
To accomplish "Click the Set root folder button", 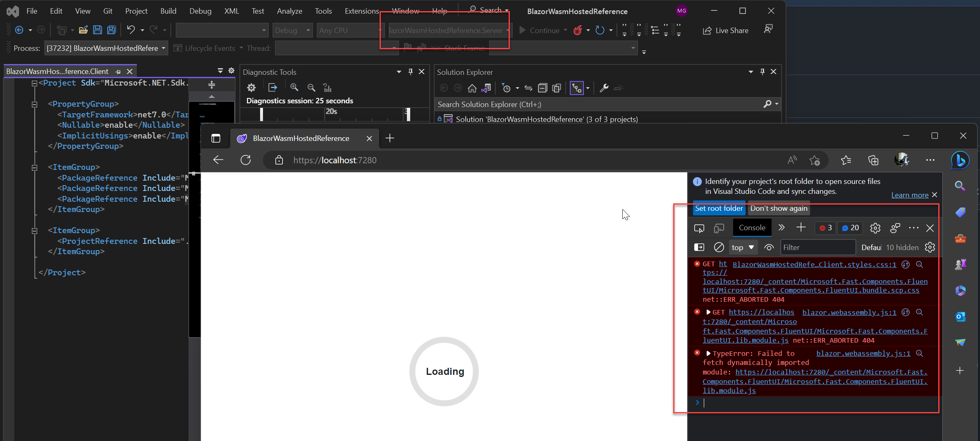I will click(719, 208).
